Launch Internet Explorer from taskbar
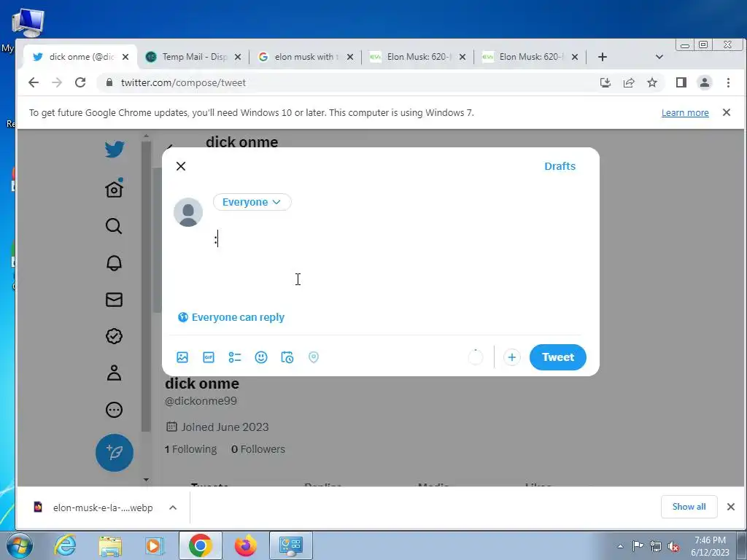This screenshot has height=560, width=747. [65, 545]
